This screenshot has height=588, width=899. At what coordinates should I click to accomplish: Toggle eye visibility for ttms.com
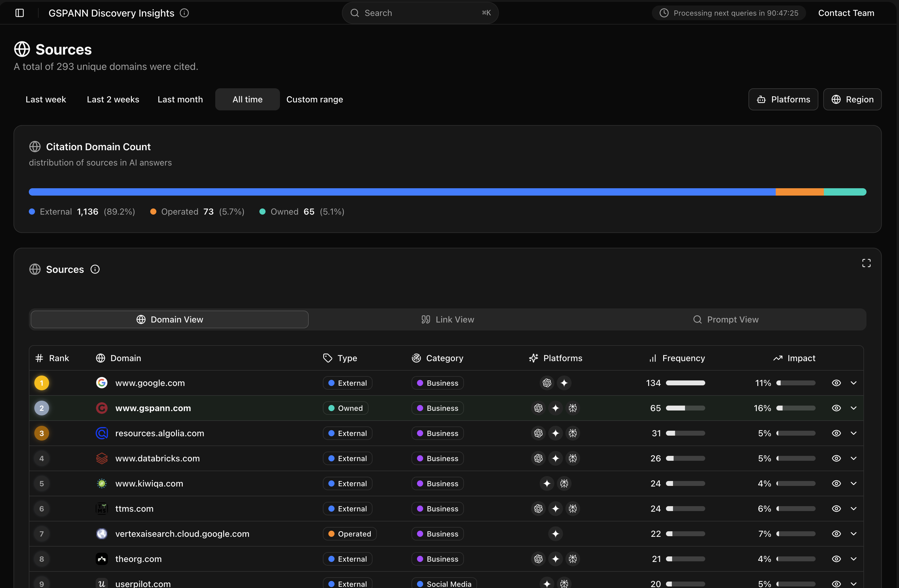[836, 509]
